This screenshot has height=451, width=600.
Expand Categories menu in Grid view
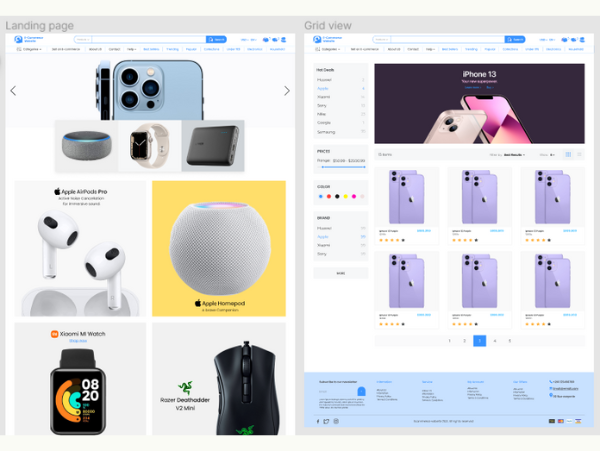[x=328, y=49]
